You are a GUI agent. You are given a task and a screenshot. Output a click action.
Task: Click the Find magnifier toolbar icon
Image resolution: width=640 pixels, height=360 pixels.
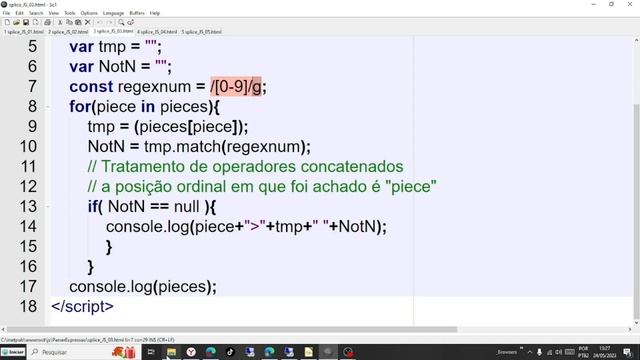click(121, 22)
